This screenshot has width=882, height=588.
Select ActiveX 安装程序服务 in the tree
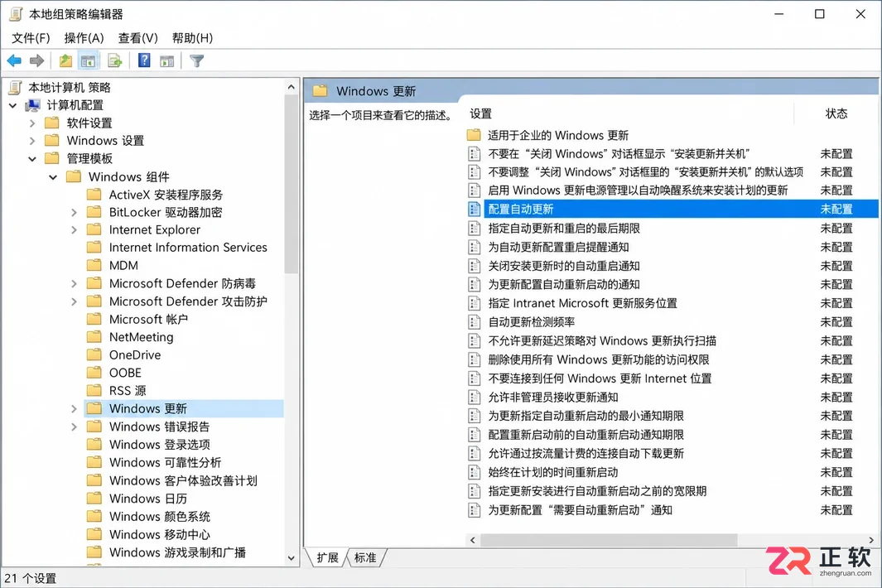click(166, 195)
